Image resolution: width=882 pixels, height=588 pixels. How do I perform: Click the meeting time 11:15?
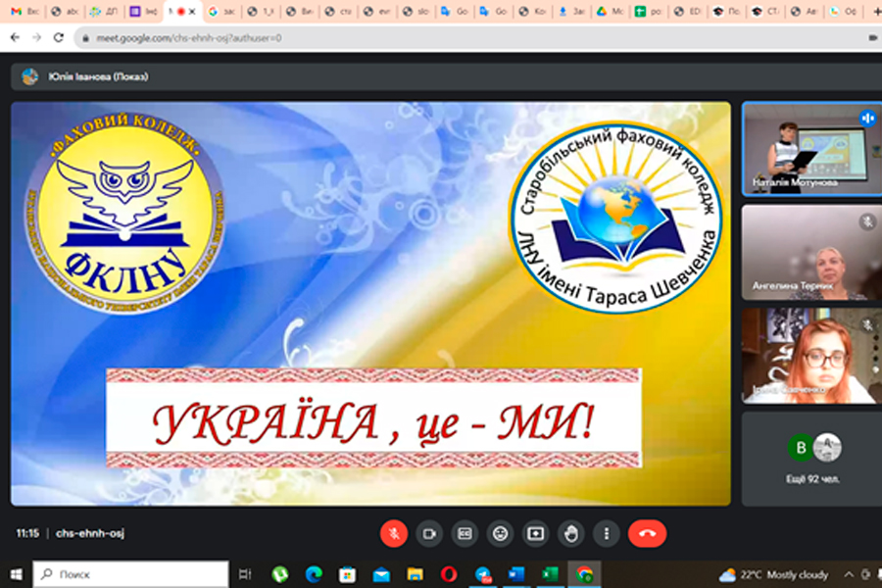point(27,533)
